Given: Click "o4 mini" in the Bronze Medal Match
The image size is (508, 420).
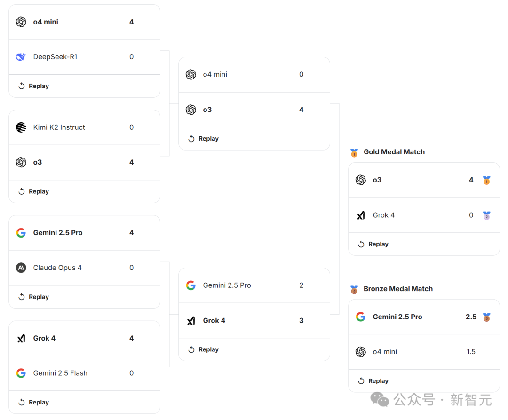Looking at the screenshot, I should tap(385, 352).
